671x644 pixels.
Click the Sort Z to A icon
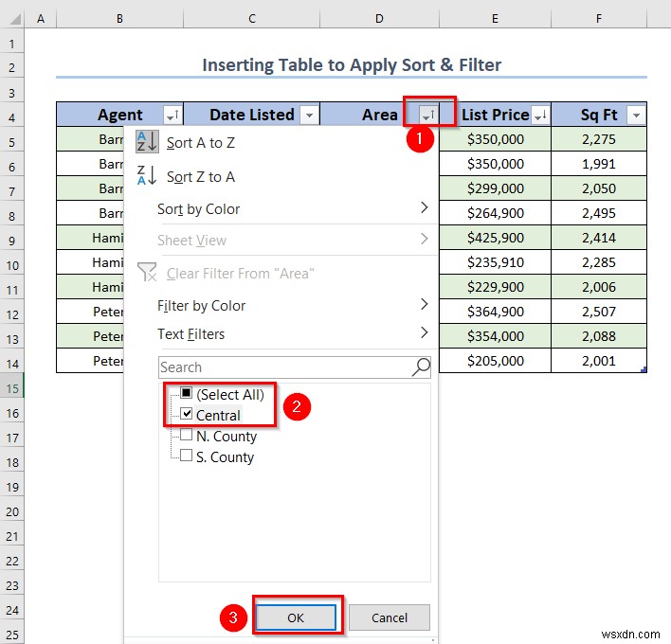(147, 176)
